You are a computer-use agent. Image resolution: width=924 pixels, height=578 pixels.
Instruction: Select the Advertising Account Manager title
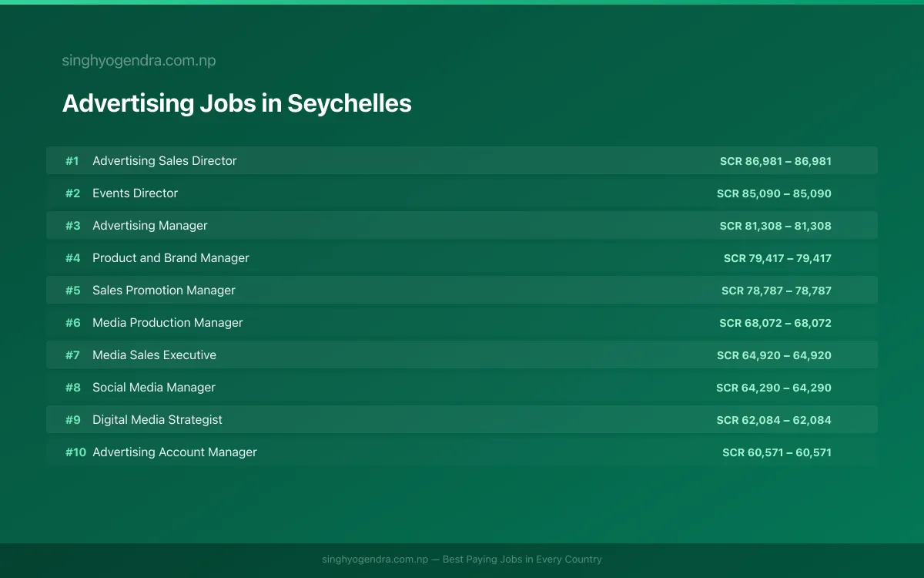[175, 452]
